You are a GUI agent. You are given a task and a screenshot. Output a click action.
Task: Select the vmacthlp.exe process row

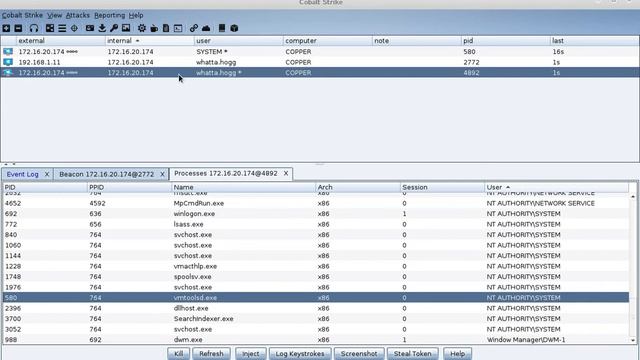point(316,266)
